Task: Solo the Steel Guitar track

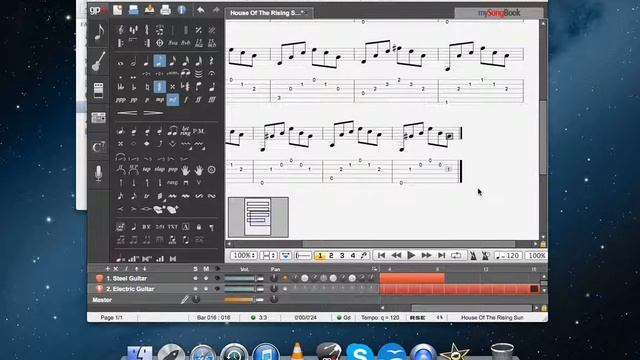Action: (196, 278)
